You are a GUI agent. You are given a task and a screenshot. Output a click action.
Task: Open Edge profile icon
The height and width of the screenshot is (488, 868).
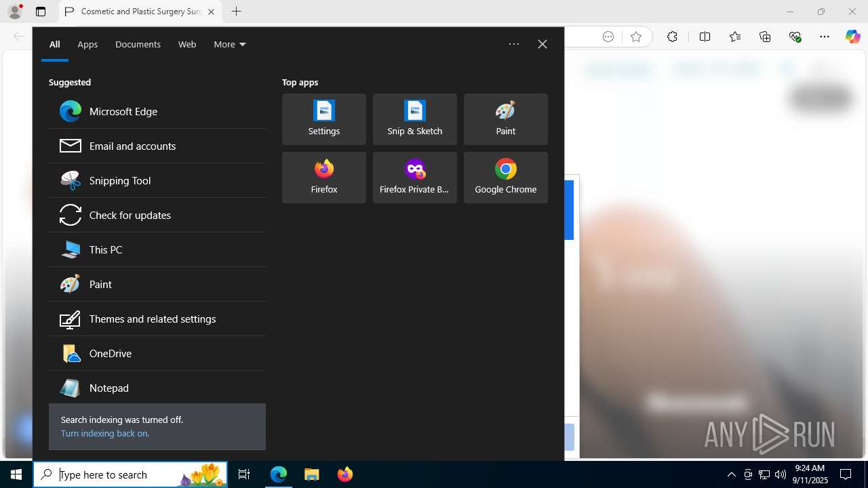(15, 12)
